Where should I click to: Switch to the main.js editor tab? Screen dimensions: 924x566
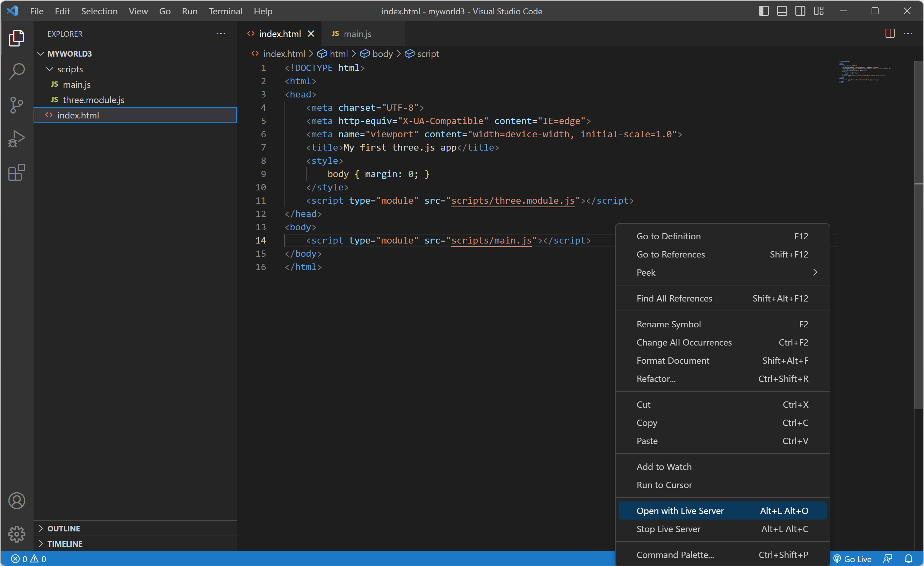click(x=357, y=34)
